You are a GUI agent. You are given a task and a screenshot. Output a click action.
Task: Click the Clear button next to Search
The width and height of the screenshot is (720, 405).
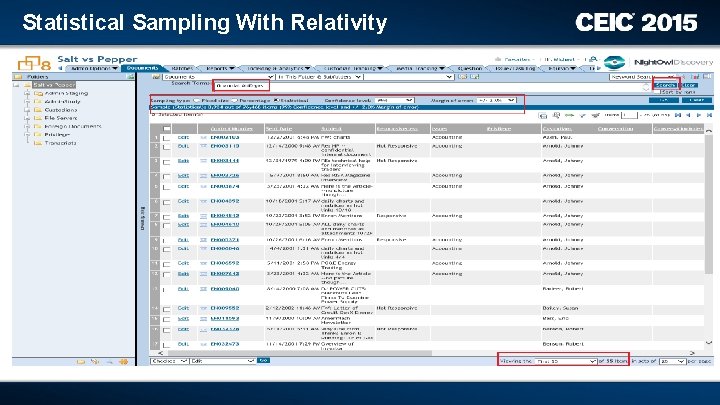[689, 85]
